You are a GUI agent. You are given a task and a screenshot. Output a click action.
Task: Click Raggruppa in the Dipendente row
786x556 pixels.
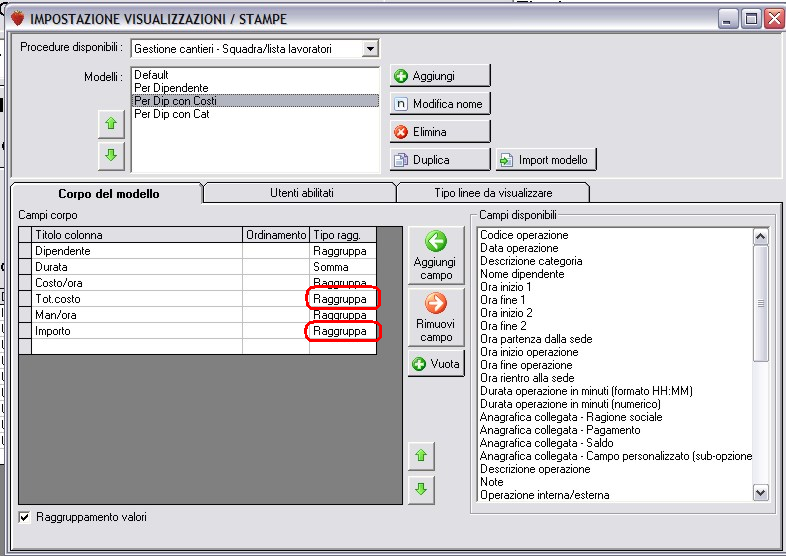[343, 251]
